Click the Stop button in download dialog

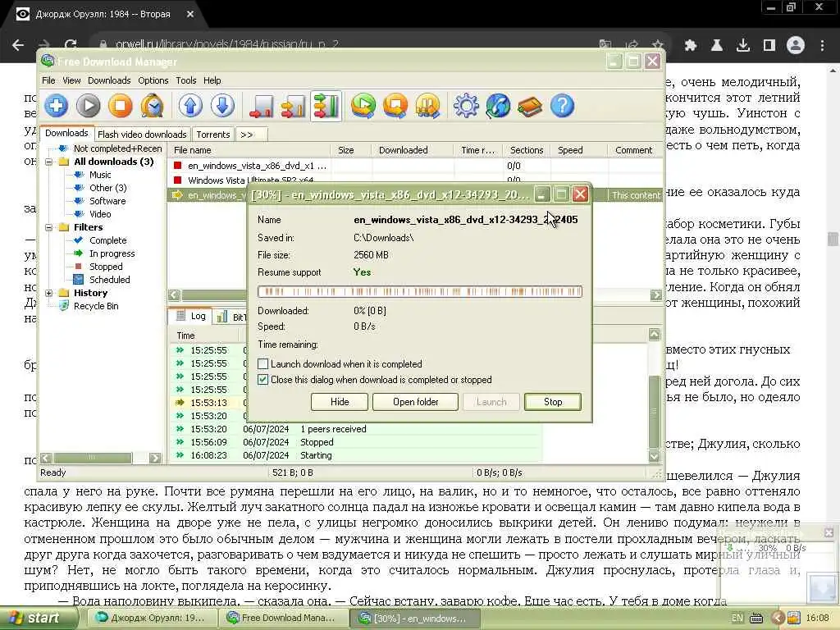[553, 402]
